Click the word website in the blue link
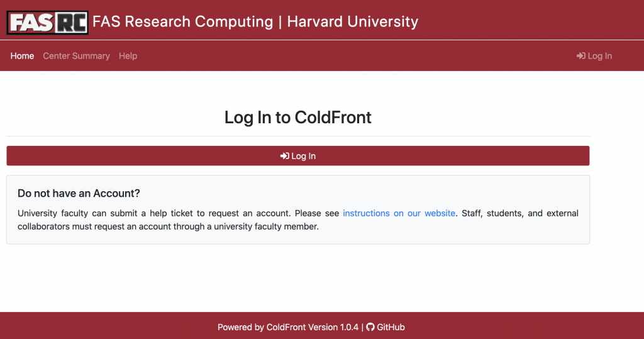The image size is (644, 339). (x=440, y=213)
